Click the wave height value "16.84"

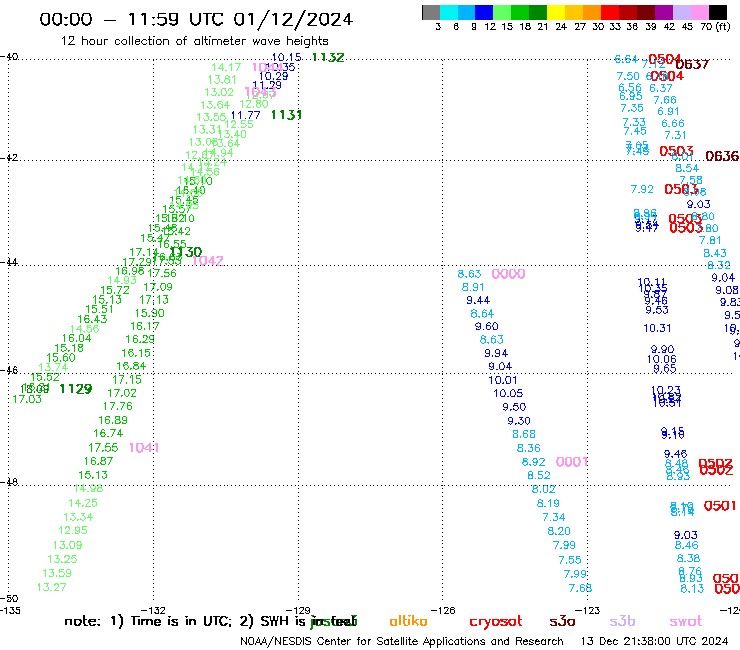tap(131, 366)
